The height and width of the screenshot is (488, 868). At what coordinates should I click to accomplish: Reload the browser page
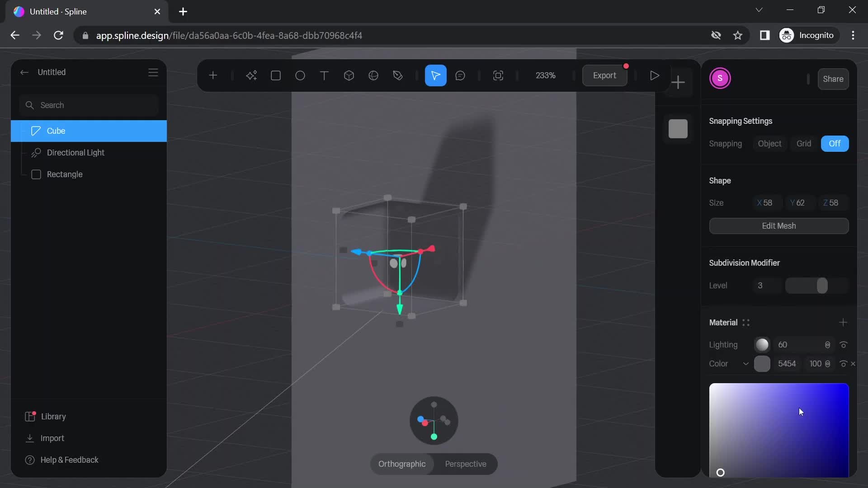point(58,35)
